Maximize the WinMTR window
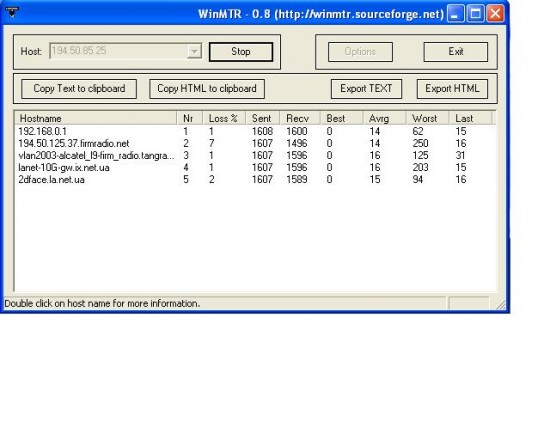The width and height of the screenshot is (550, 440). tap(475, 14)
